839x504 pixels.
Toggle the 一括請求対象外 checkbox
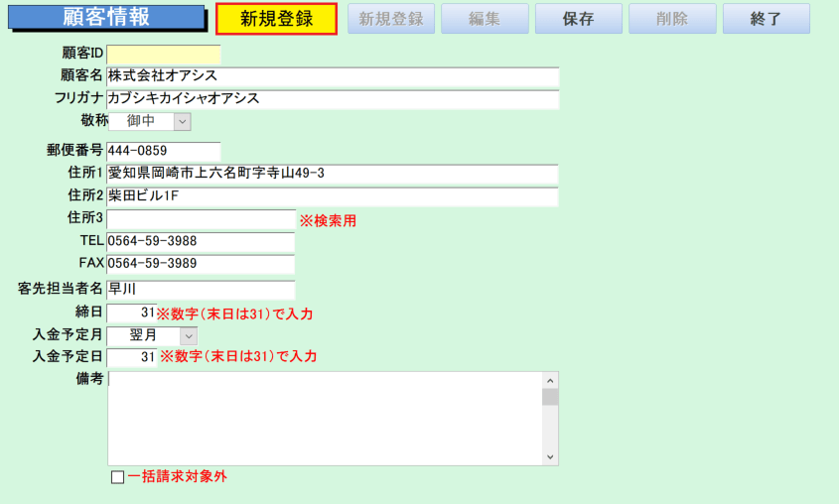pyautogui.click(x=117, y=477)
